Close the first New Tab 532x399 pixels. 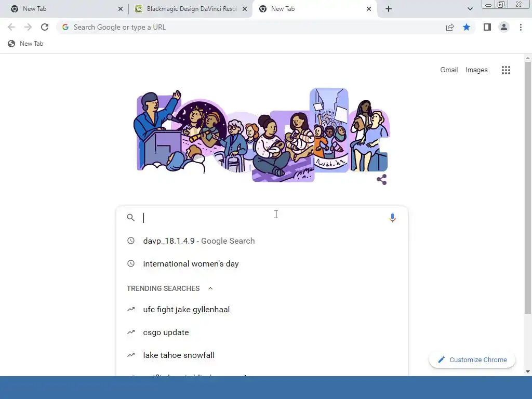pyautogui.click(x=121, y=9)
